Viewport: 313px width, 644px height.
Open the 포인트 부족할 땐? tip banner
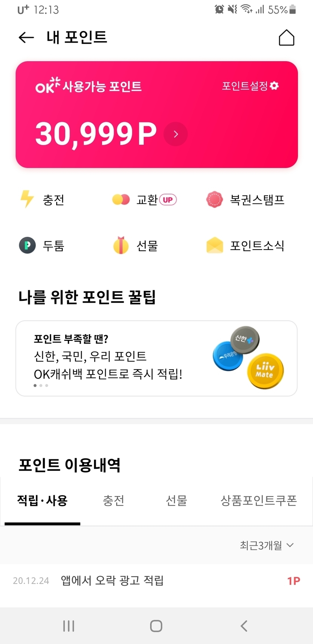click(x=113, y=357)
